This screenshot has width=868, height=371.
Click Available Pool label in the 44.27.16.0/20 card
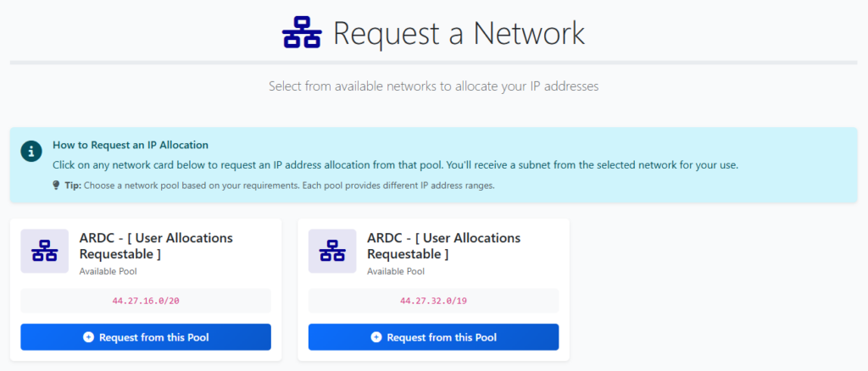pyautogui.click(x=108, y=272)
